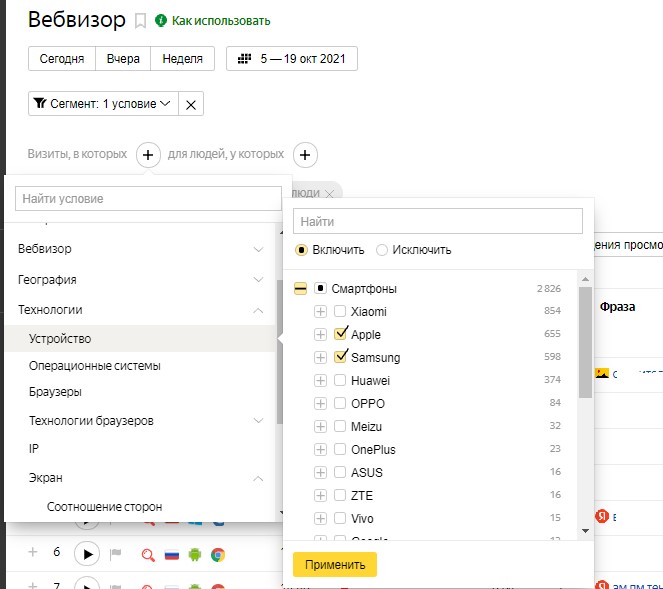Toggle the Смартфоны checkbox

click(320, 288)
